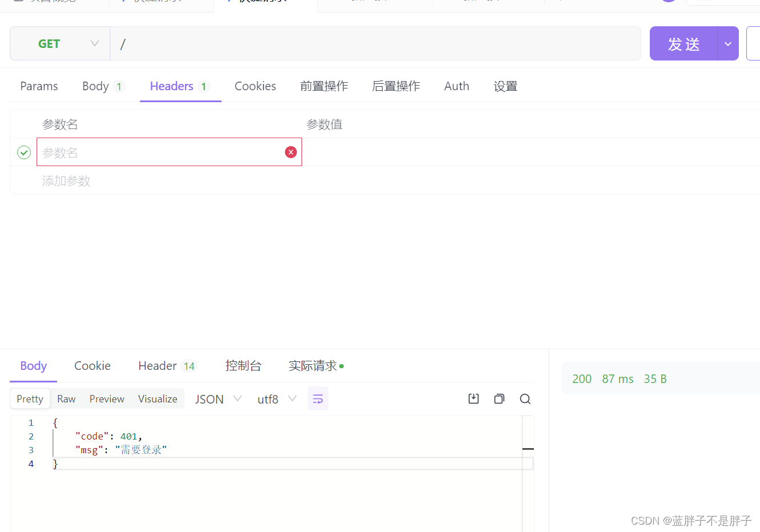The height and width of the screenshot is (532, 760).
Task: Click the save response download icon
Action: [473, 398]
